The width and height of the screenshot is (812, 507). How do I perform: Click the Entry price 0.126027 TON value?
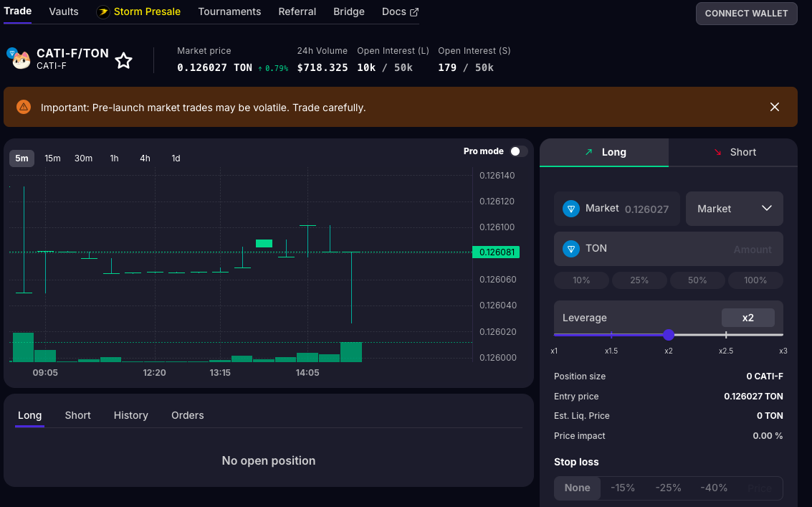753,397
